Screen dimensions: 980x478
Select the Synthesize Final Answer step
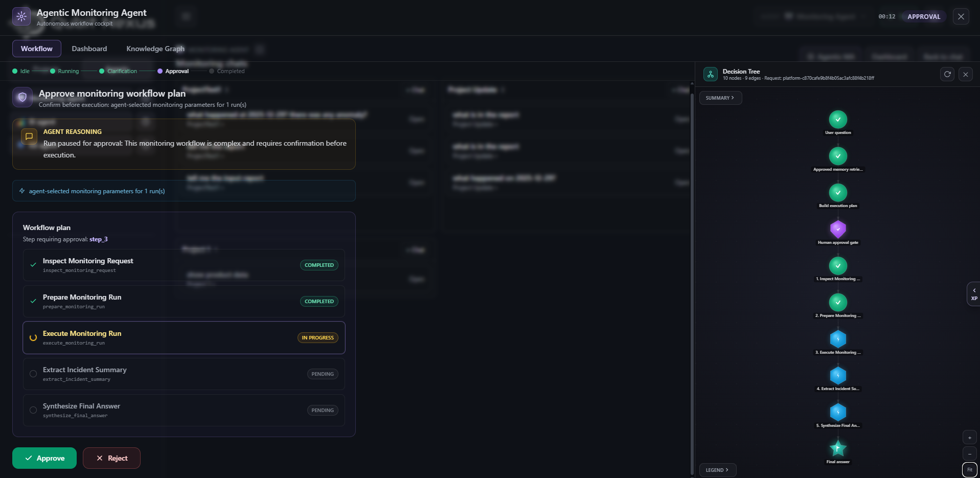184,410
